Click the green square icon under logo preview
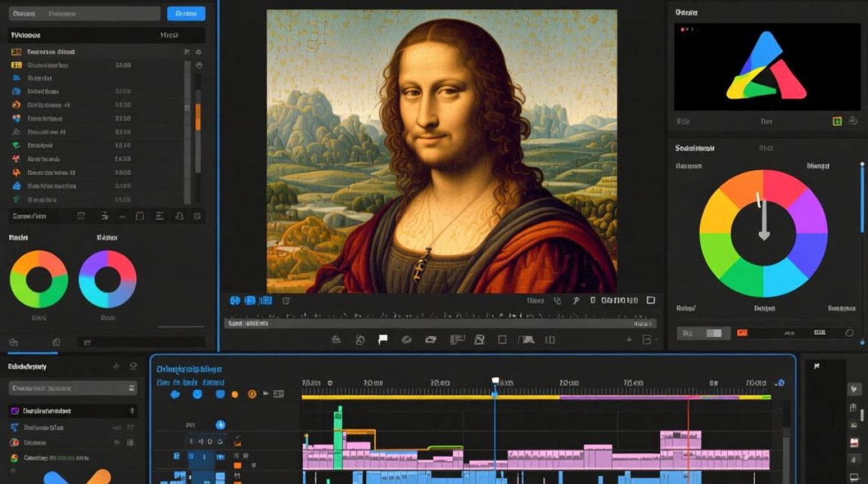Image resolution: width=868 pixels, height=484 pixels. pos(837,121)
